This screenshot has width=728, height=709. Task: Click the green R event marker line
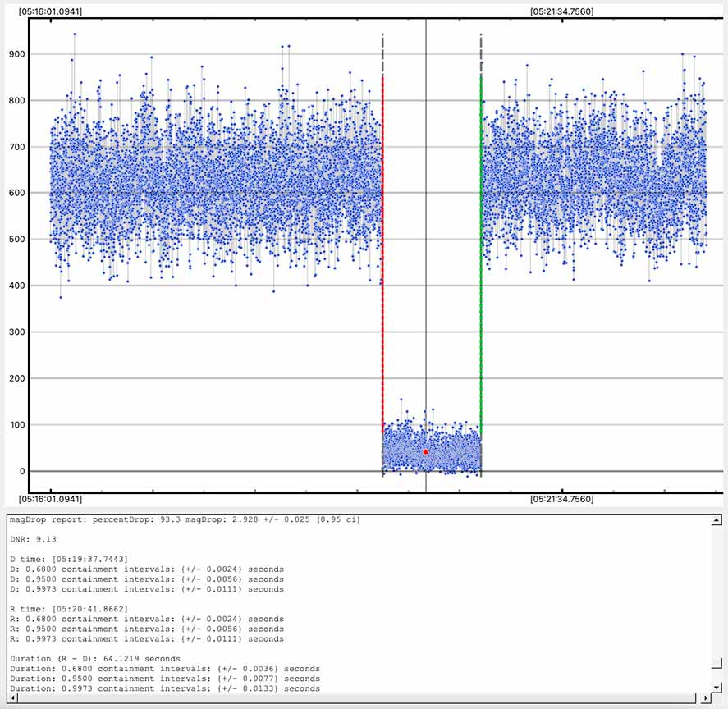[x=481, y=255]
